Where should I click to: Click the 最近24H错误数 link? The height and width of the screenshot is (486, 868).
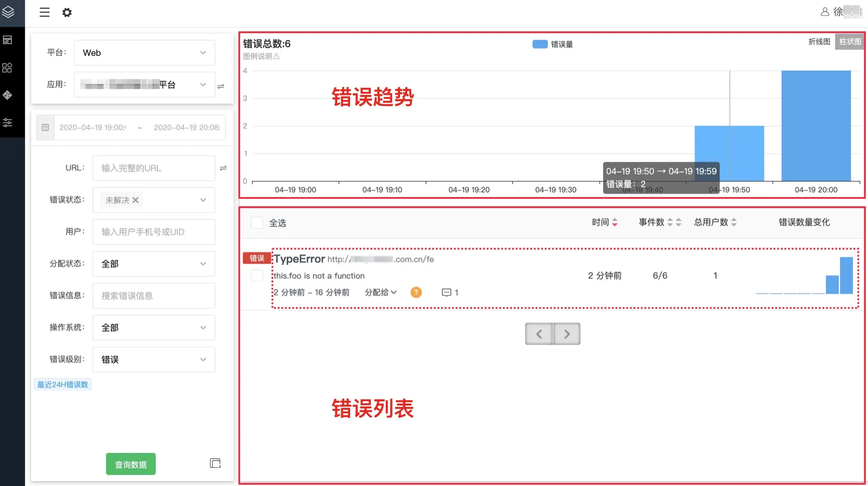(63, 384)
